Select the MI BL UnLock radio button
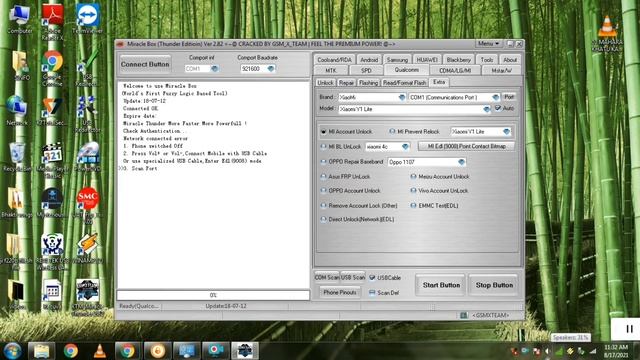Screen dimensions: 640x360 (x=324, y=147)
